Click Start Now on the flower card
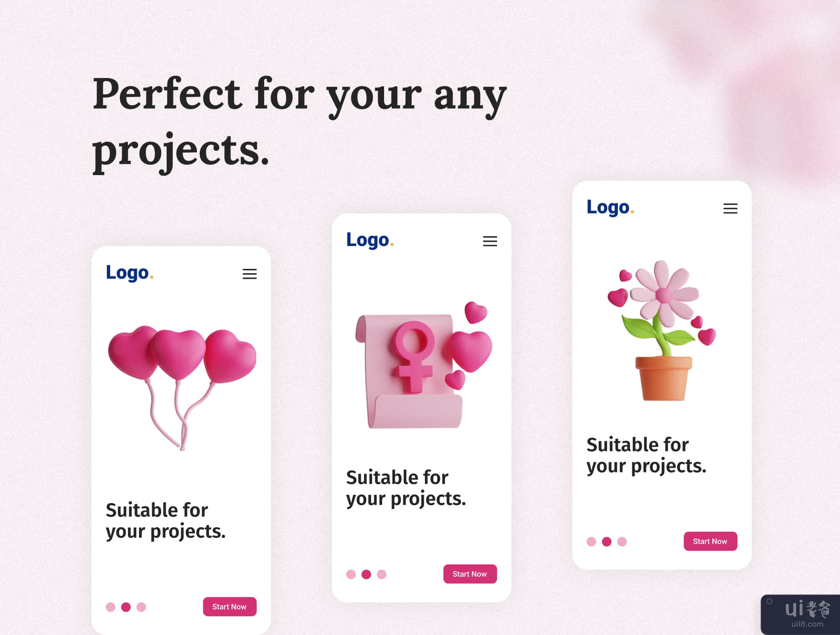Screen dimensions: 840x635 click(710, 541)
